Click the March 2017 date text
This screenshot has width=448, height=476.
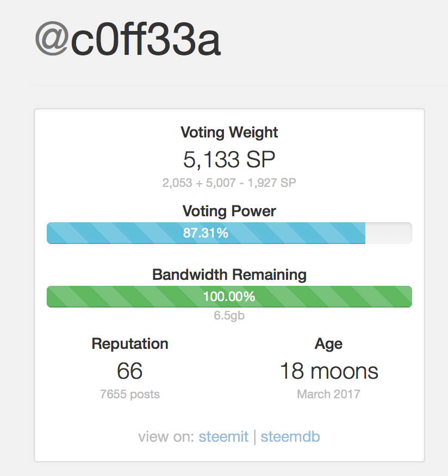pyautogui.click(x=328, y=394)
